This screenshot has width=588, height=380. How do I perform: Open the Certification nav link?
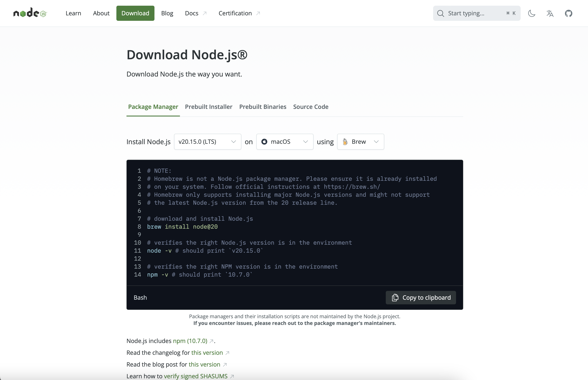(239, 13)
